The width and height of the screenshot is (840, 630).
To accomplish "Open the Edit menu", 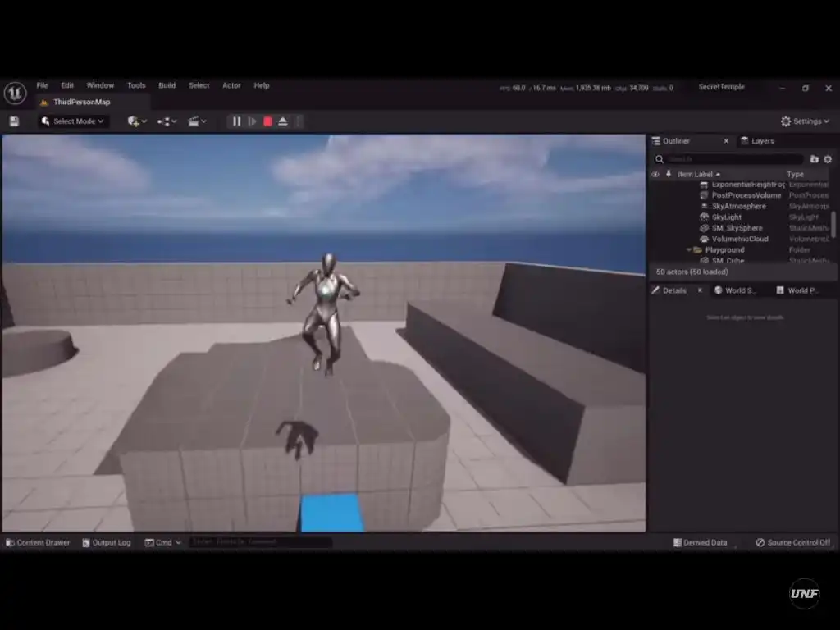I will (67, 85).
